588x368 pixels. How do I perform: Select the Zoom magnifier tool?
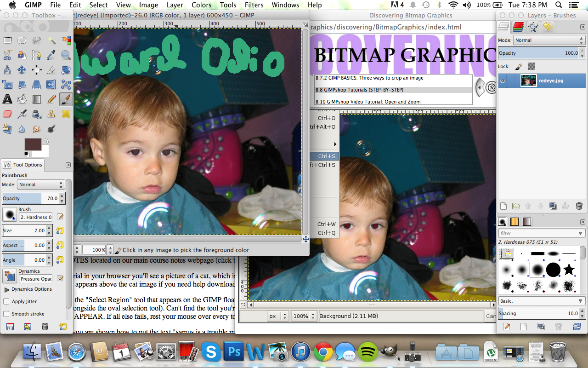[x=66, y=55]
